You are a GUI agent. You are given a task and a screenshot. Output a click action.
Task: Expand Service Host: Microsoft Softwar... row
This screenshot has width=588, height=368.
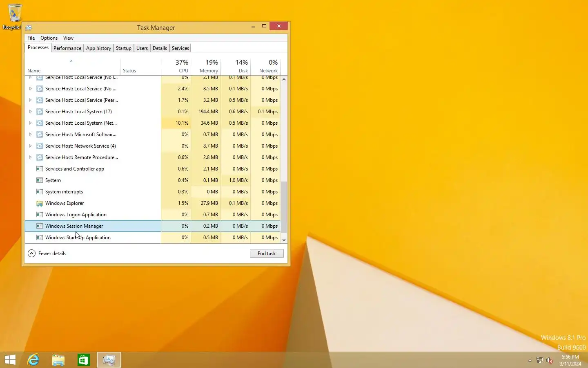tap(30, 135)
